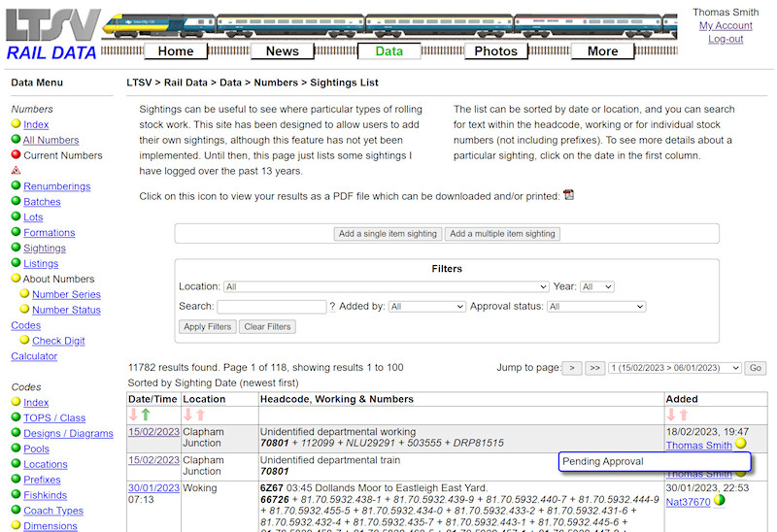Click green bullet beside Listings
The height and width of the screenshot is (532, 777).
tap(16, 262)
